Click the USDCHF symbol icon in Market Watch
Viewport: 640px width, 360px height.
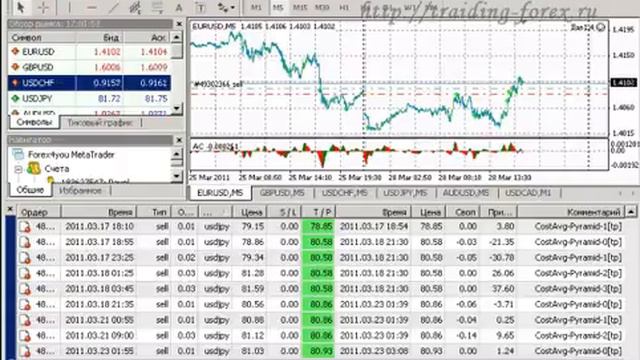click(16, 83)
